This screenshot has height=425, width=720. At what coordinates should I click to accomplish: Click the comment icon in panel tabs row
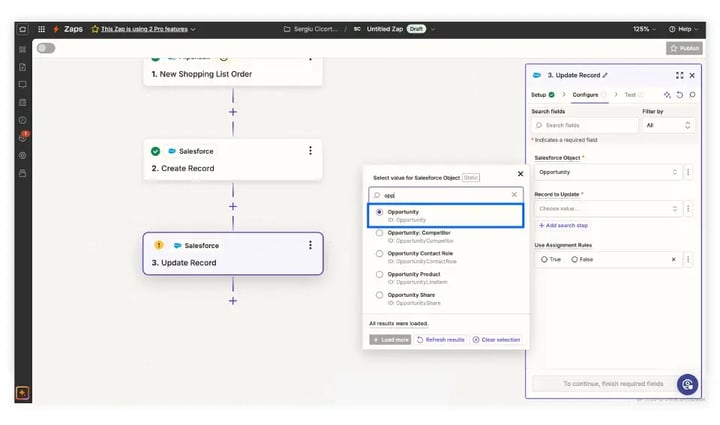(692, 95)
